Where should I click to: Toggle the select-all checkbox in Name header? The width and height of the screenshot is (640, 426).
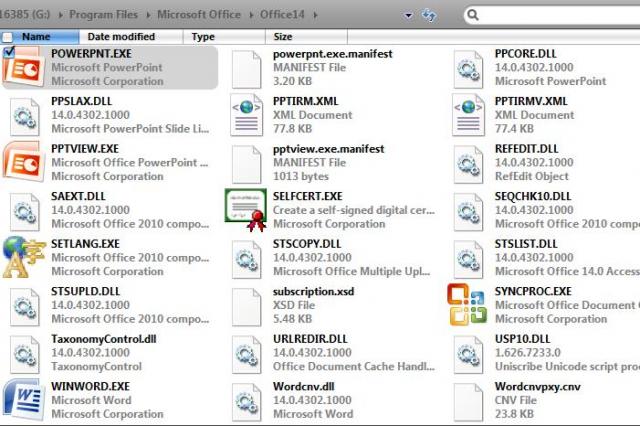click(7, 38)
